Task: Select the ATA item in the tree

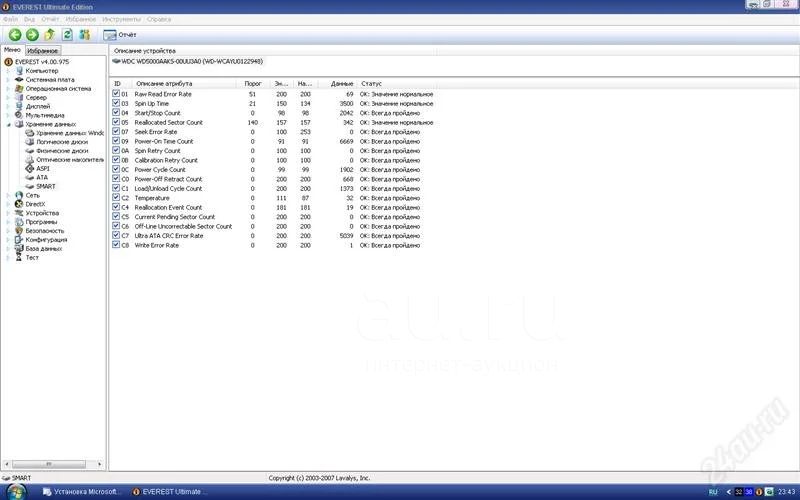Action: 41,177
